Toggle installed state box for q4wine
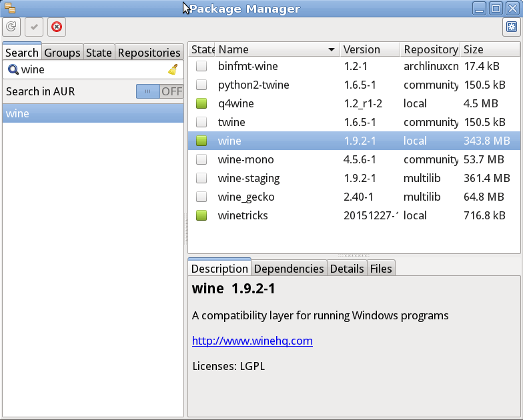523x420 pixels. pos(201,103)
